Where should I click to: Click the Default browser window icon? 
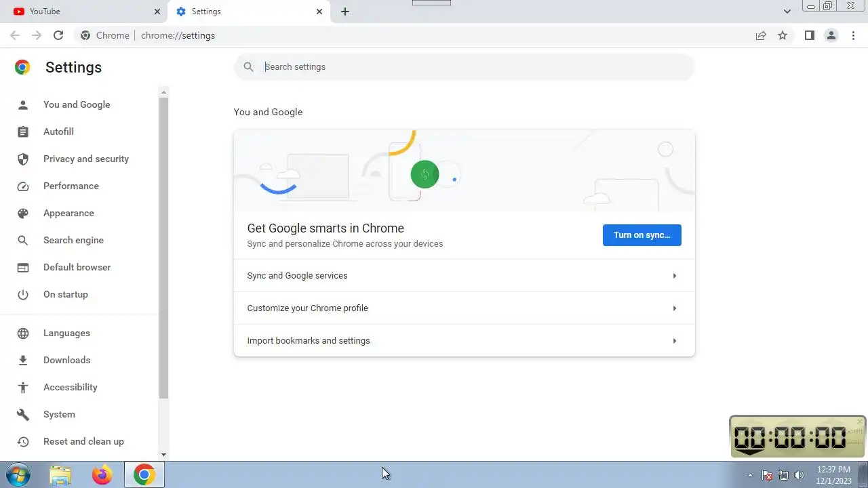(x=23, y=267)
